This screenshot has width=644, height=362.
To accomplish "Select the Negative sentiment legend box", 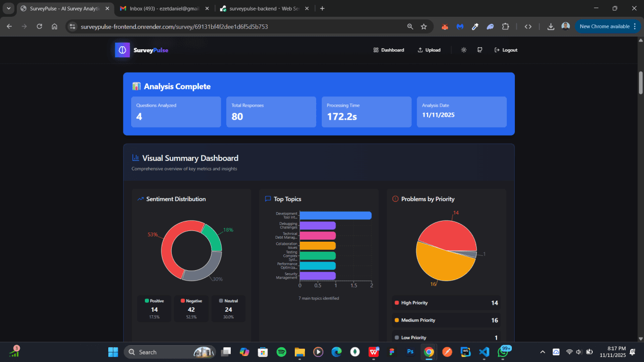I will [x=191, y=309].
